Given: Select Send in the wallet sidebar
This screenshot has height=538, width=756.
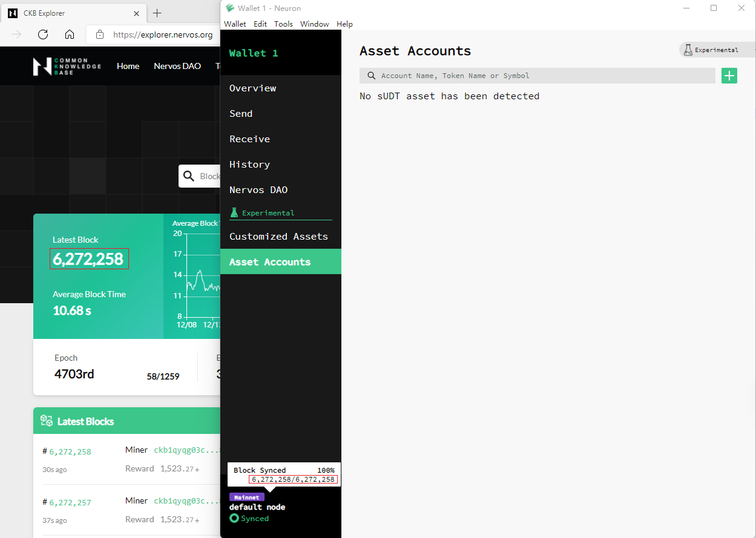Looking at the screenshot, I should [x=241, y=114].
